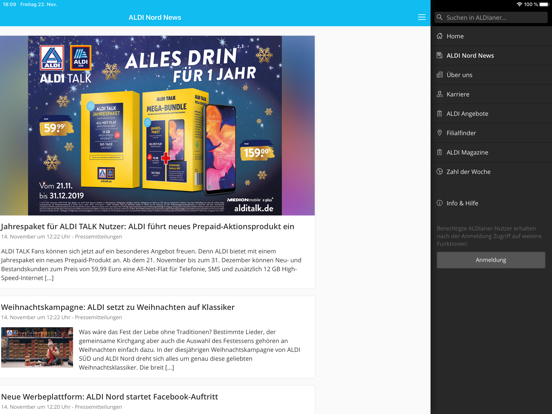Viewport: 552px width, 414px height.
Task: Open ALDI Magazine menu entry
Action: click(492, 152)
